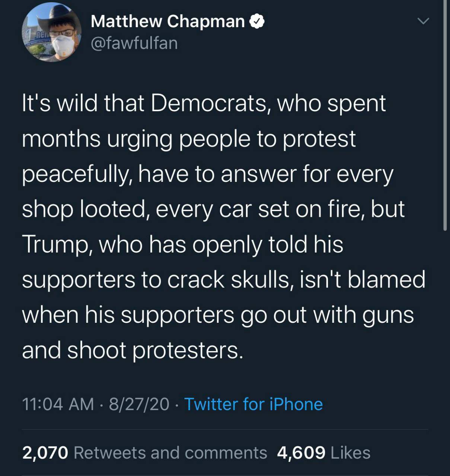
Task: Click the word Trump in the tweet
Action: click(56, 244)
